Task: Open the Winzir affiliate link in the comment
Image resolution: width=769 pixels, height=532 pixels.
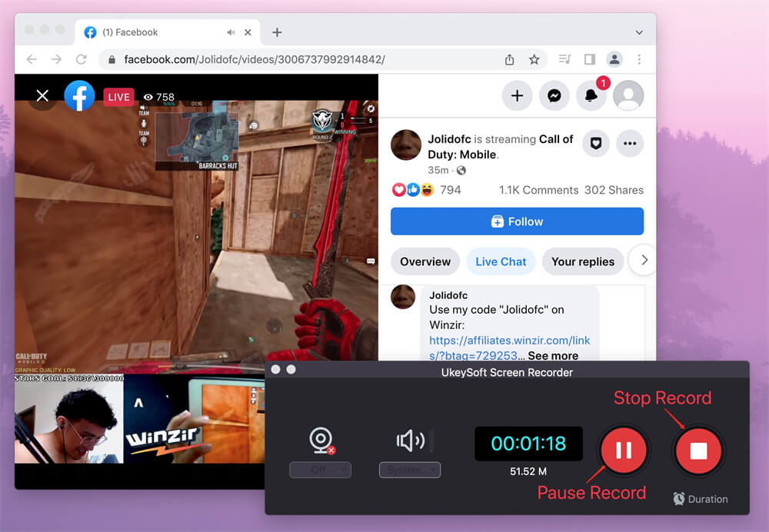Action: point(509,340)
